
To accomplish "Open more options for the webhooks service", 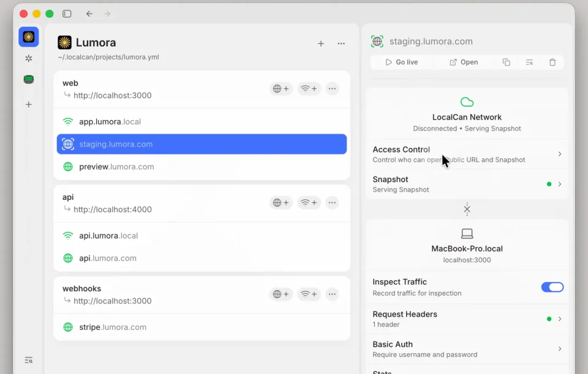I will (332, 294).
